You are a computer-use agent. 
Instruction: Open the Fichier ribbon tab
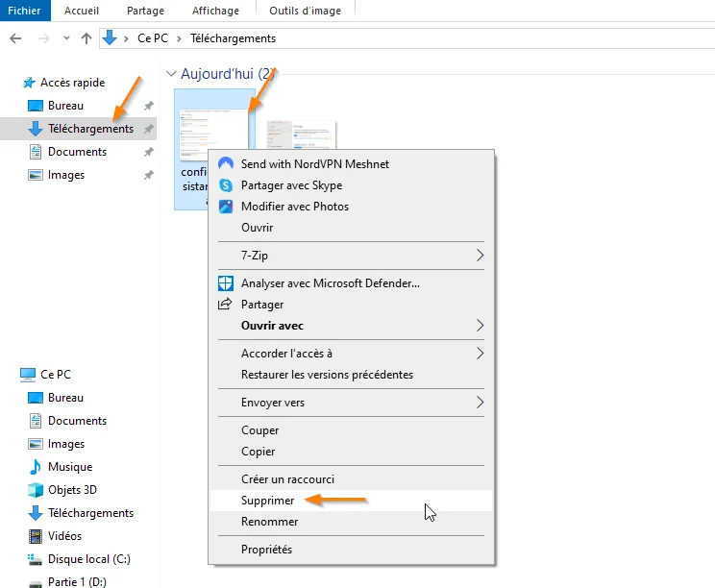click(25, 11)
